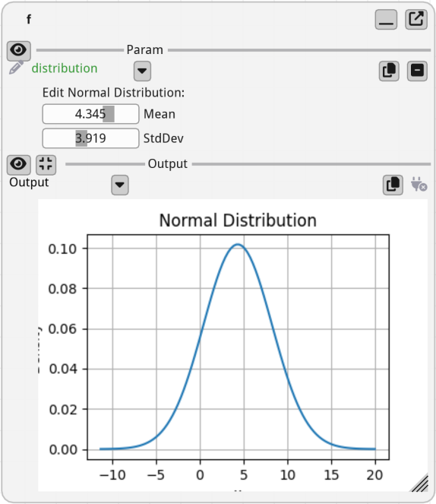Screen dimensions: 436x504
Task: Click the Mean slider highlight handle
Action: point(109,114)
